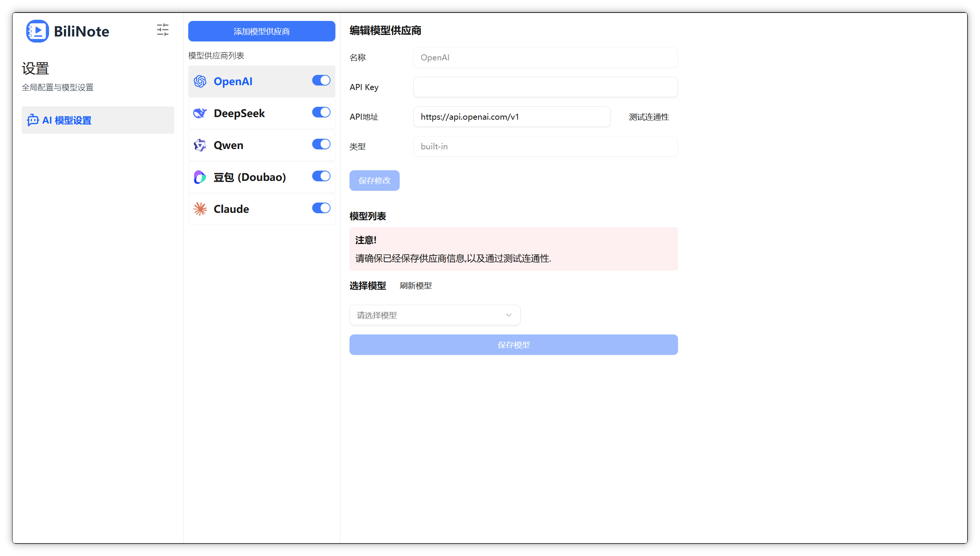Click the DeepSeek whale logo icon
This screenshot has width=980, height=556.
tap(200, 113)
